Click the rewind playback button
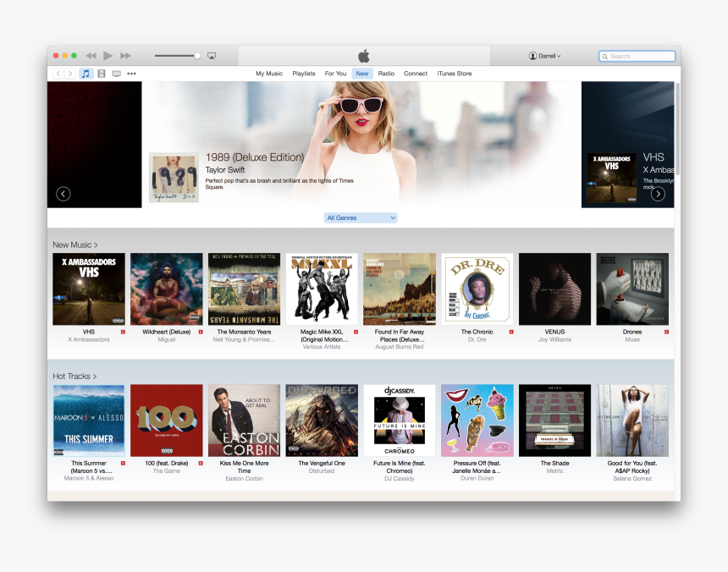The width and height of the screenshot is (728, 572). click(91, 56)
